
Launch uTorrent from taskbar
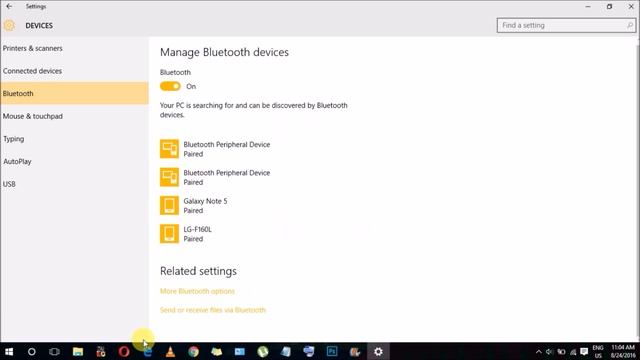click(x=263, y=351)
